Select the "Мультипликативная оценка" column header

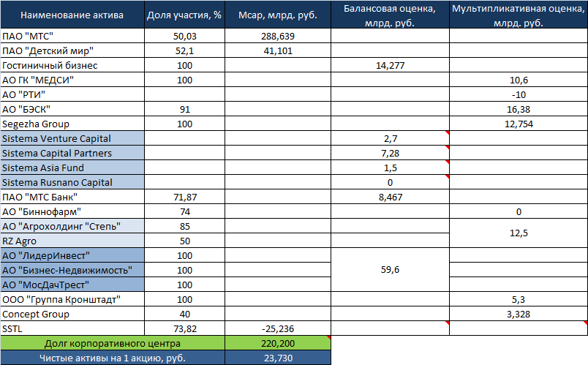pos(519,15)
